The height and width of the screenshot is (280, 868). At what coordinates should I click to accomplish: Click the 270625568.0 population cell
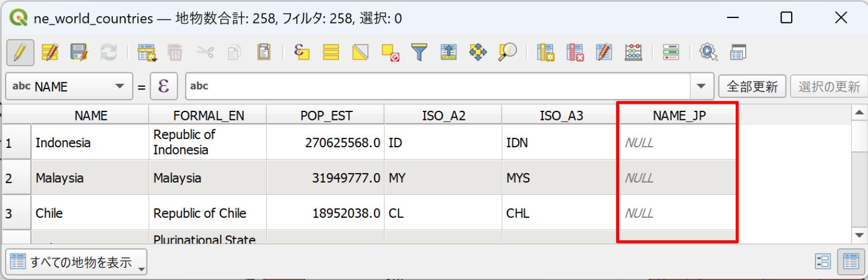coord(326,143)
